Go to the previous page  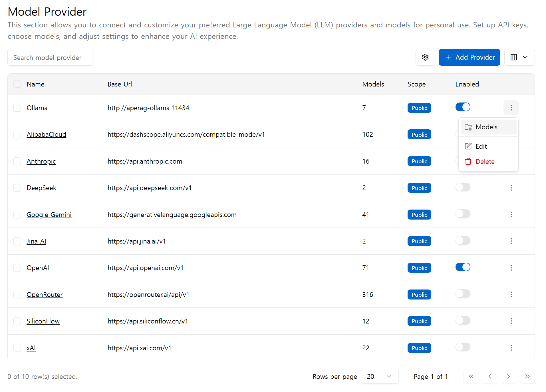tap(489, 376)
